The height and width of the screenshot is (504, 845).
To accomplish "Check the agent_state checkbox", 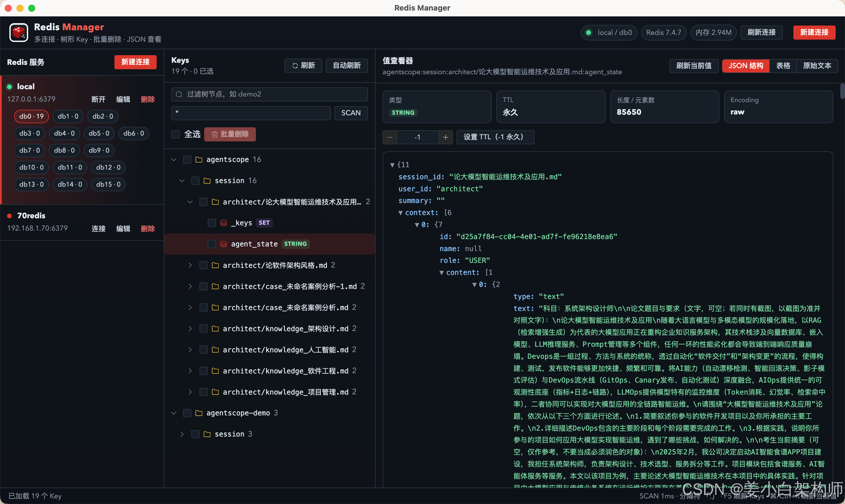I will tap(212, 244).
